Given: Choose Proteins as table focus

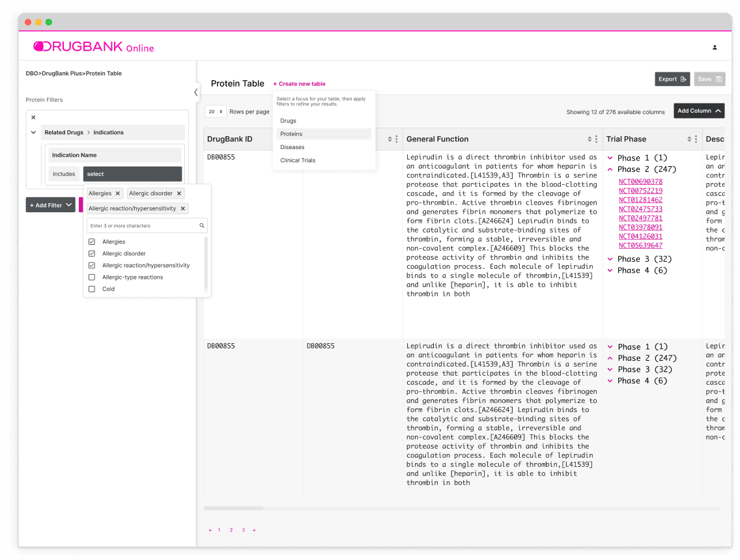Looking at the screenshot, I should click(x=324, y=134).
